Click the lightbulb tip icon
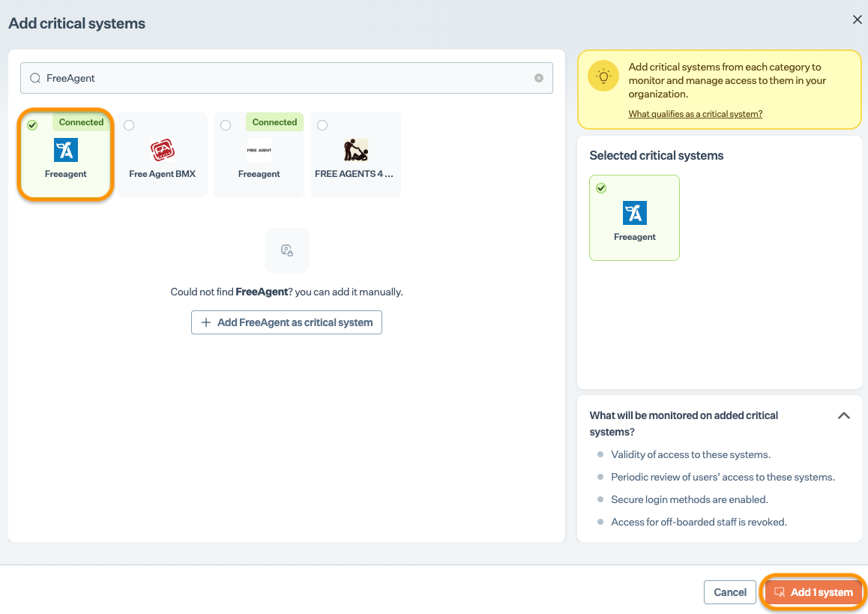 pyautogui.click(x=603, y=76)
